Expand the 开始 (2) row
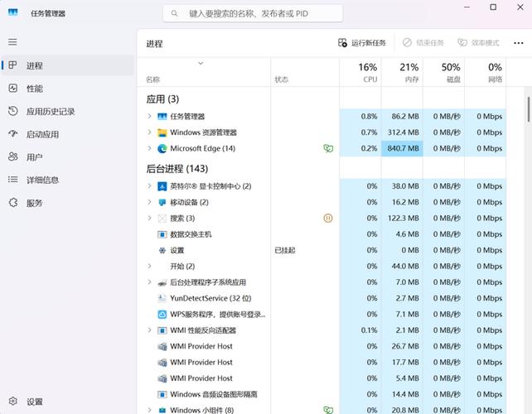 tap(149, 266)
